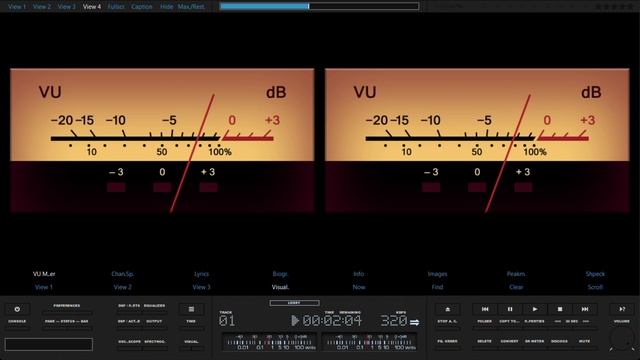This screenshot has width=640, height=360.
Task: Click the empty search input box
Action: 49,344
